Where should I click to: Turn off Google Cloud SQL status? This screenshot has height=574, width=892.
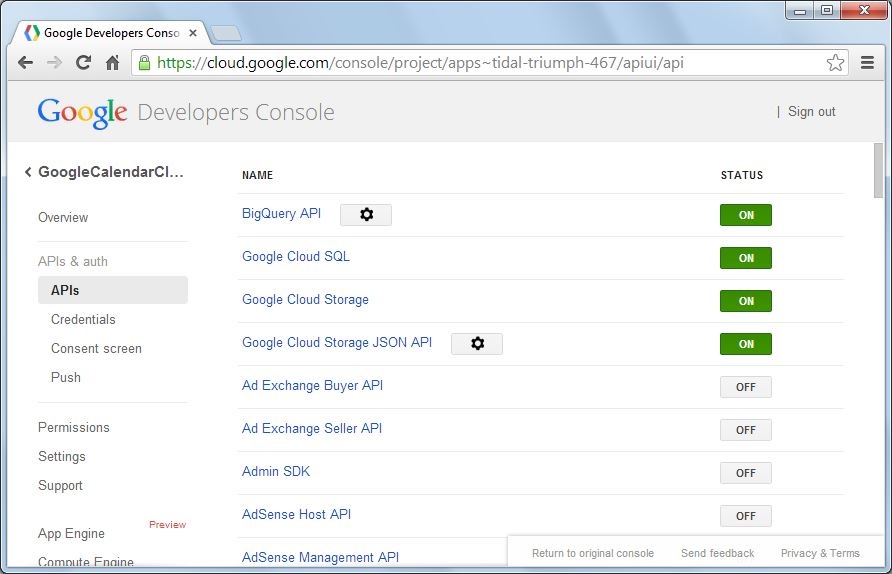coord(745,258)
